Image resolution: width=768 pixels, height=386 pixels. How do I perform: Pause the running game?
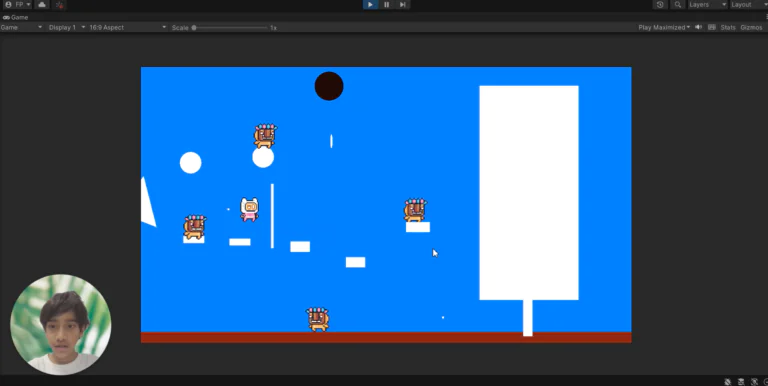[386, 4]
